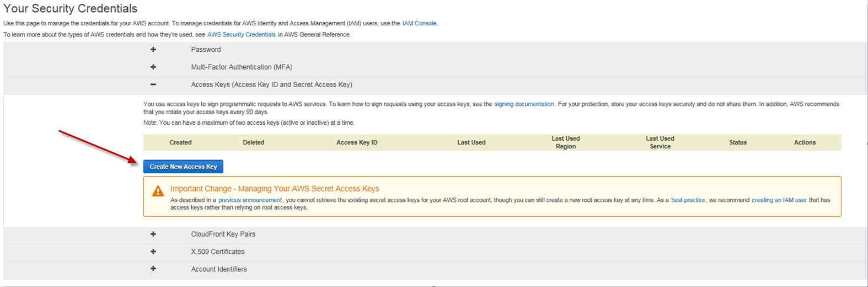
Task: Click the Last Used Region column header
Action: tap(565, 142)
